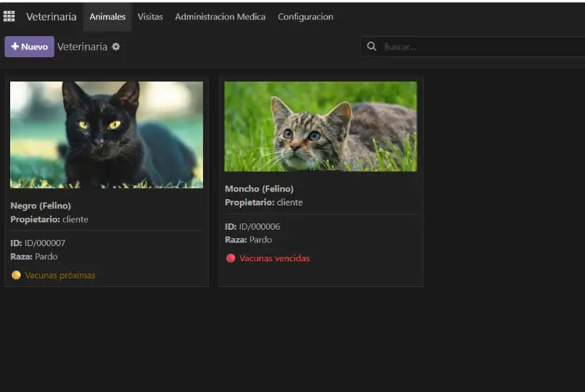Expand the Administracion Medica menu

pos(220,16)
